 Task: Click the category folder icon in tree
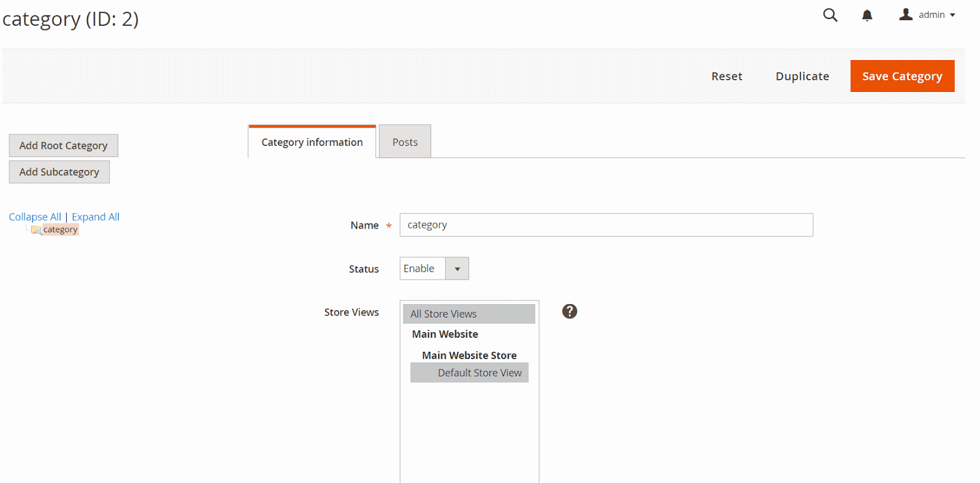click(x=36, y=230)
